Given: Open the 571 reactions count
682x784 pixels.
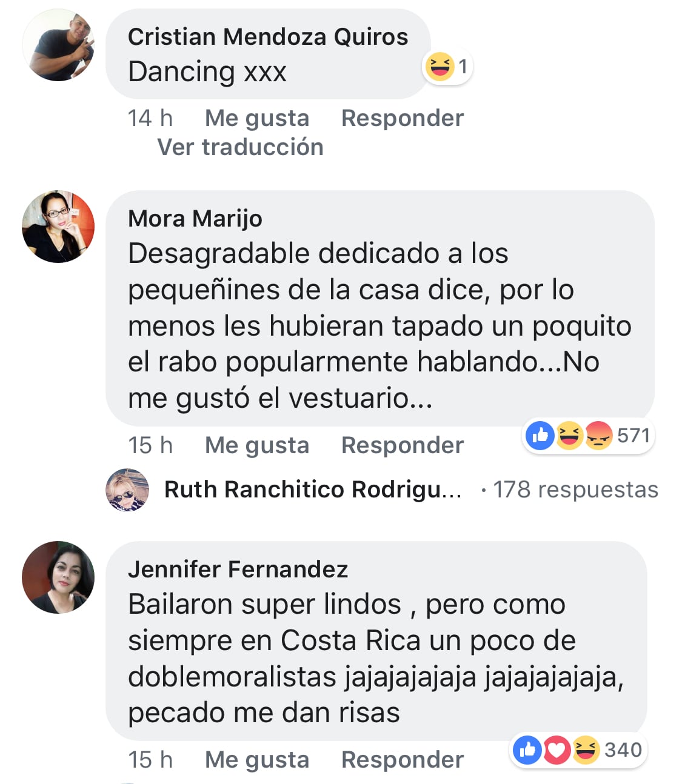Looking at the screenshot, I should (x=634, y=435).
